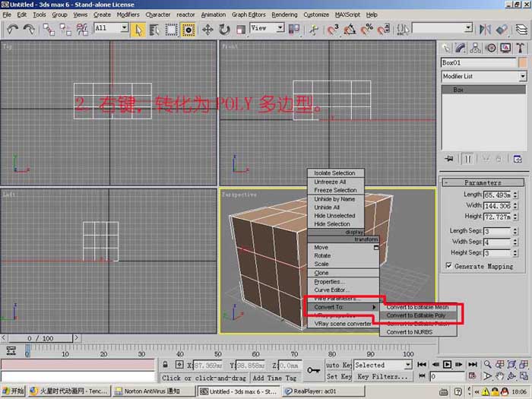The width and height of the screenshot is (532, 399).
Task: Switch to the Display panel tab
Action: point(505,48)
